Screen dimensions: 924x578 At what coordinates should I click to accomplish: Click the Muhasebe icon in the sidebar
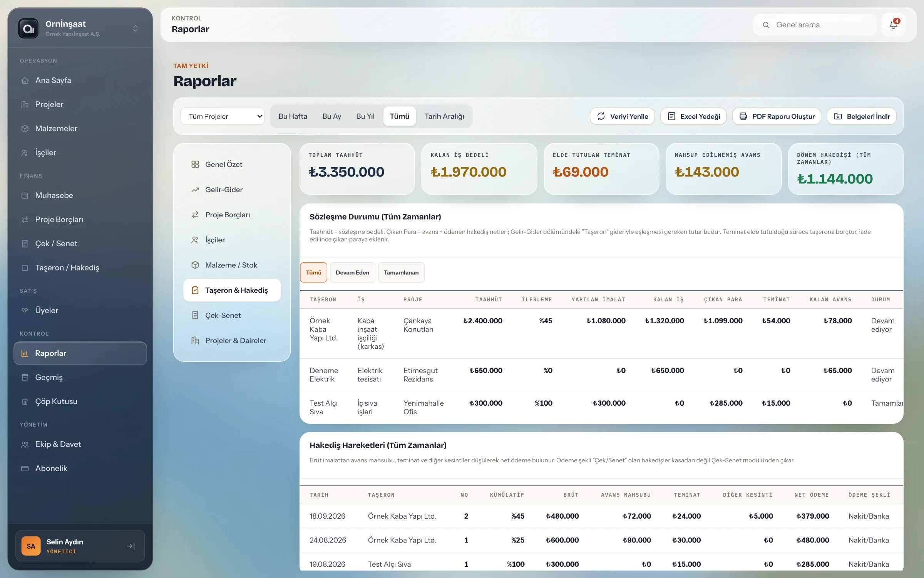pyautogui.click(x=25, y=195)
